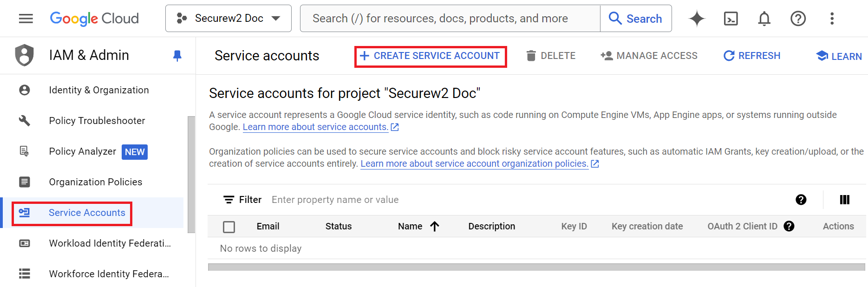Open the three-dot settings menu

click(832, 19)
